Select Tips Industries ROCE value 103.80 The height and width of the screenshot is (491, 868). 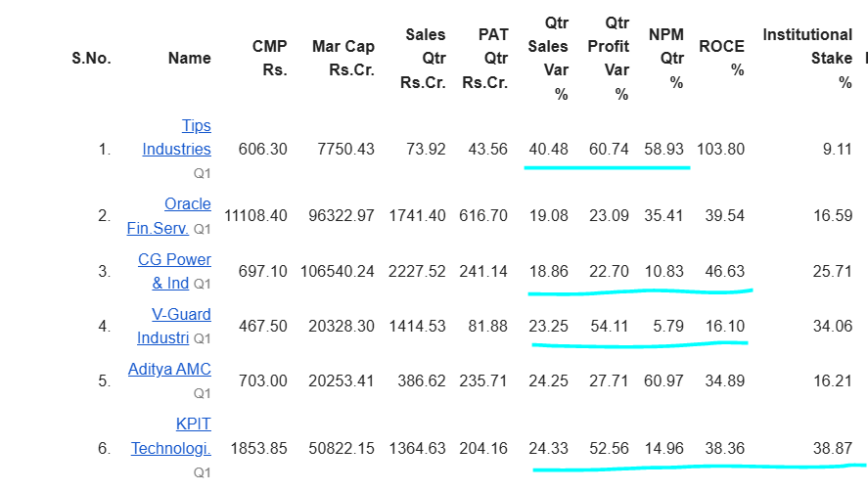point(720,150)
